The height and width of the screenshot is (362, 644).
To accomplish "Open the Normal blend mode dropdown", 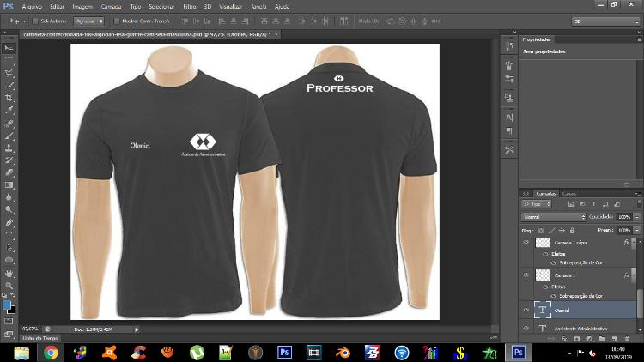I will (x=554, y=217).
